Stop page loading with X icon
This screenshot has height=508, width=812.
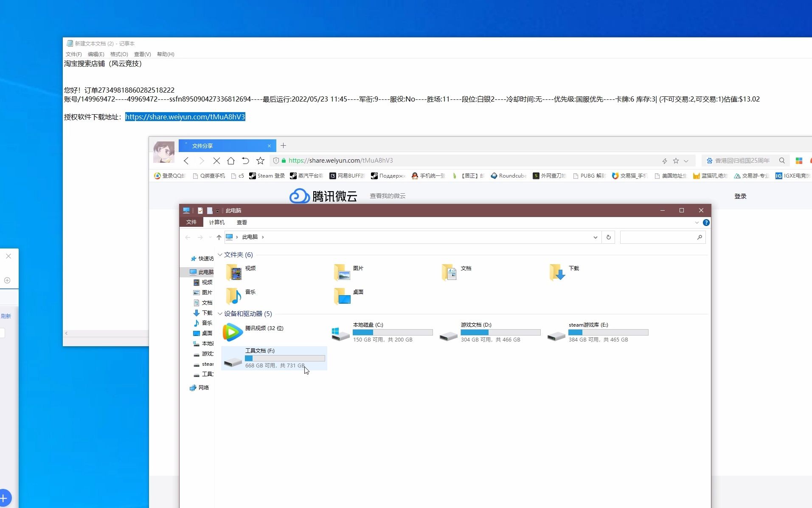click(x=216, y=161)
